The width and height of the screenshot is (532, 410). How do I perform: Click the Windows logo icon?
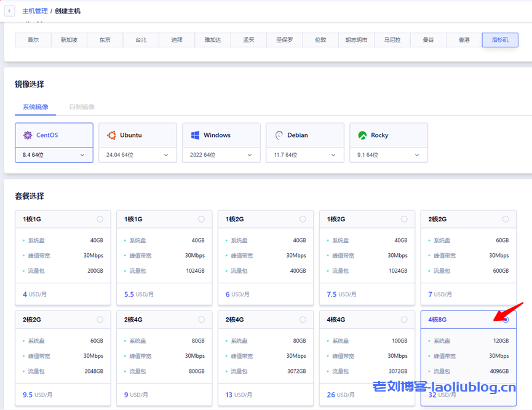[195, 135]
